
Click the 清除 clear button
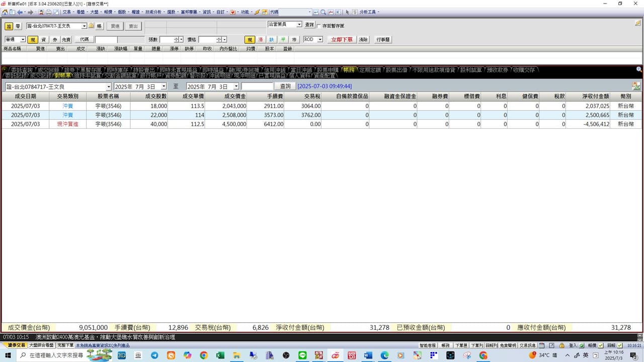[x=363, y=40]
